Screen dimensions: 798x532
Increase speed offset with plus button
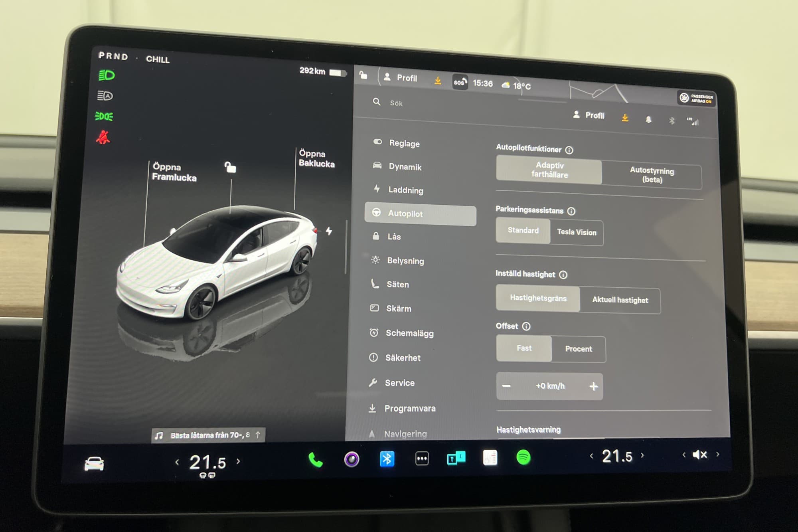pyautogui.click(x=593, y=386)
